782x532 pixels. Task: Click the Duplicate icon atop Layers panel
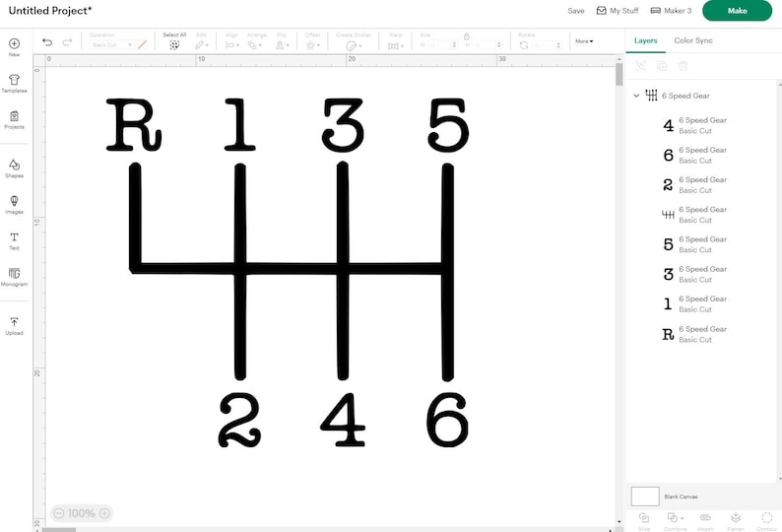pyautogui.click(x=662, y=66)
